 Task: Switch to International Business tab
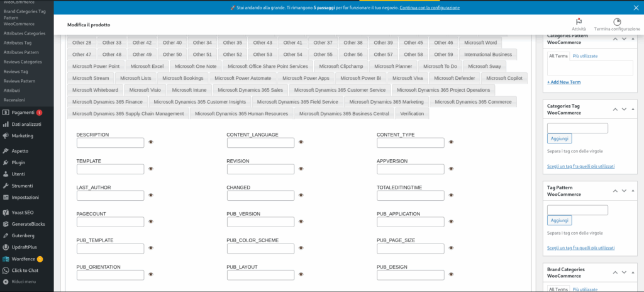[x=488, y=54]
